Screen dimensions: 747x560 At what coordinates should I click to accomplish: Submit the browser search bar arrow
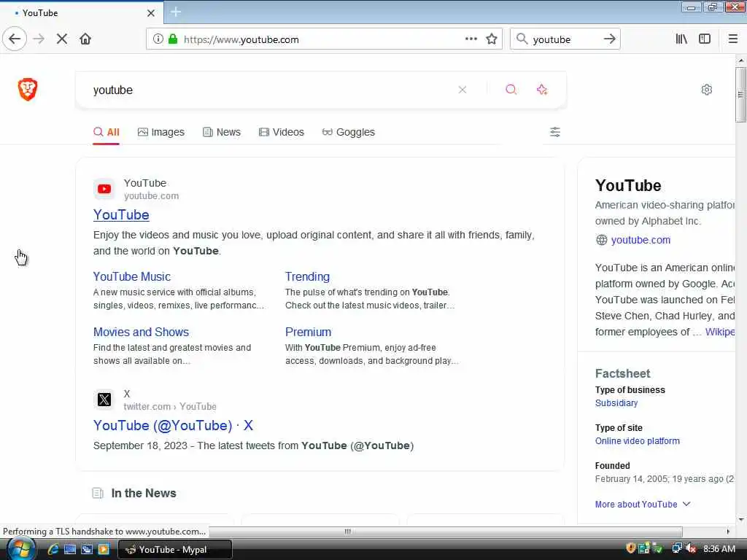(609, 39)
